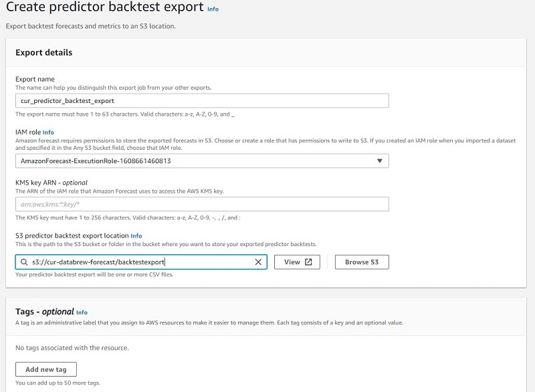Click the Add new tag button
Image resolution: width=535 pixels, height=392 pixels.
click(x=46, y=369)
